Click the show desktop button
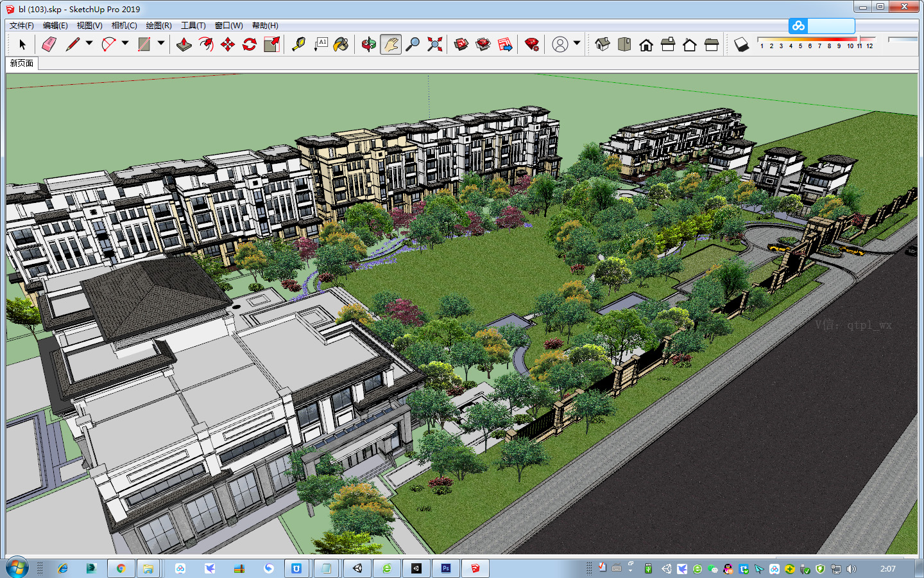 920,568
